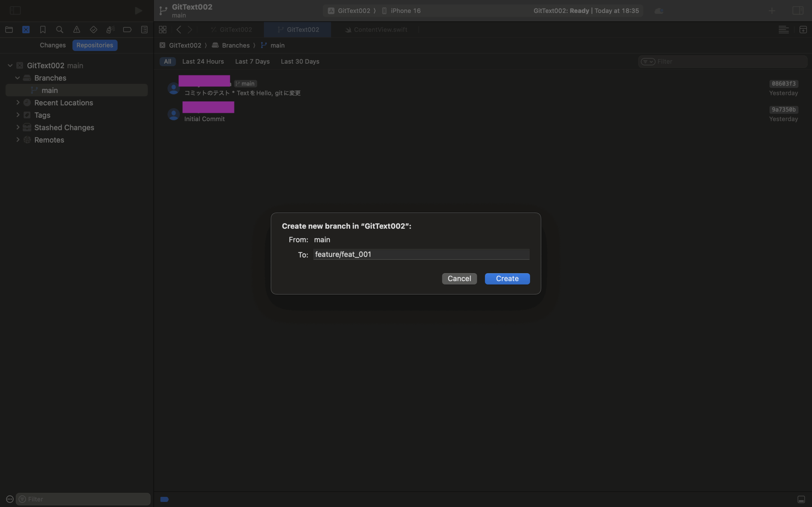Click the Create branch button
The image size is (812, 507).
[507, 279]
